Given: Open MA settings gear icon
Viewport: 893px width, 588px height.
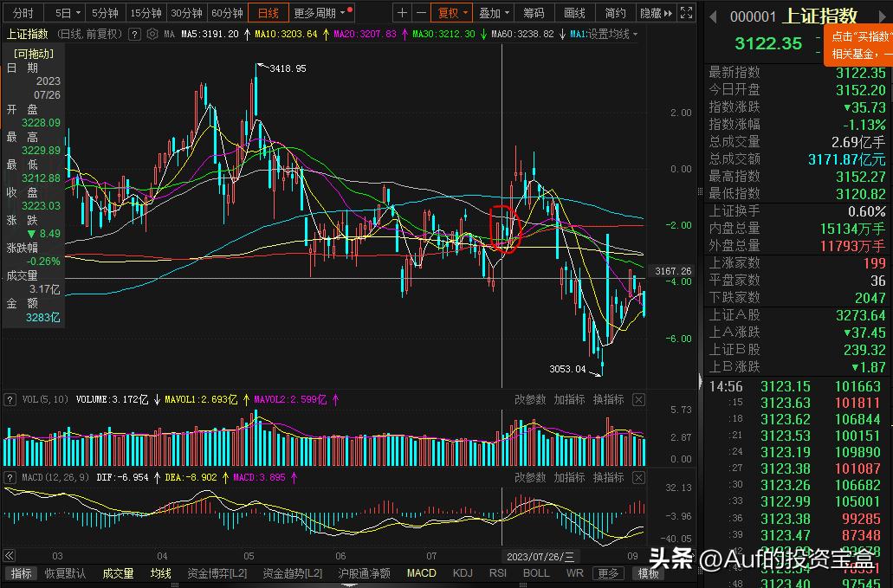Looking at the screenshot, I should click(x=152, y=34).
